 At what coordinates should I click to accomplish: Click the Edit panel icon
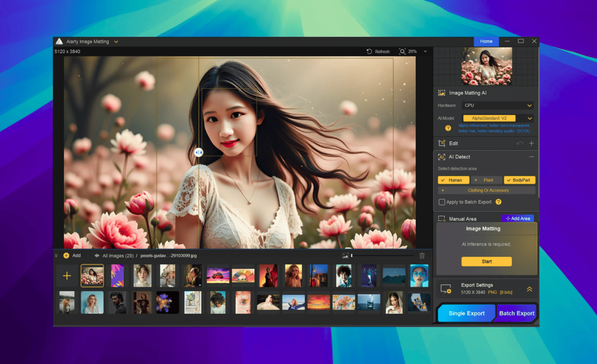[x=442, y=143]
